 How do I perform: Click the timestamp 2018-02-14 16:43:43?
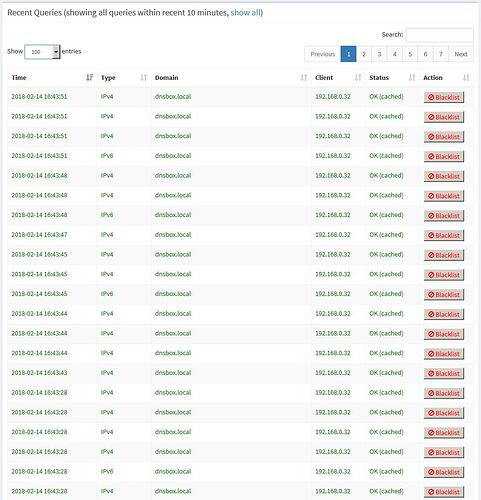[39, 373]
